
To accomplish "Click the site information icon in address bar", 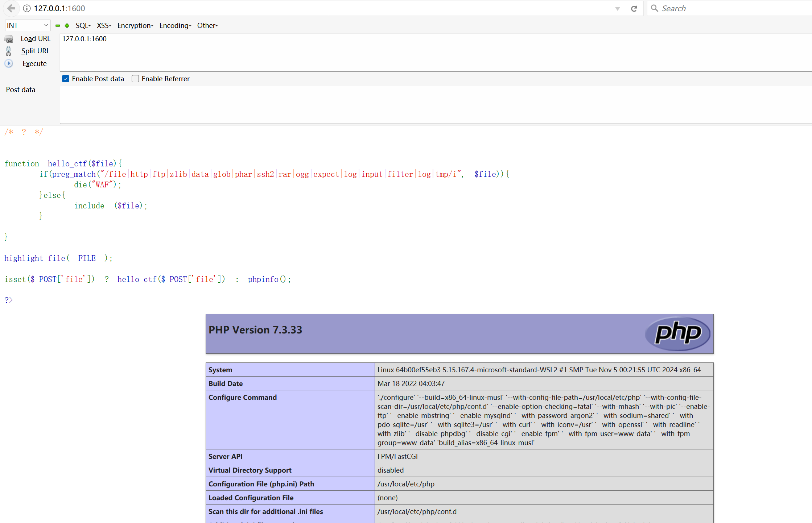I will [x=27, y=8].
